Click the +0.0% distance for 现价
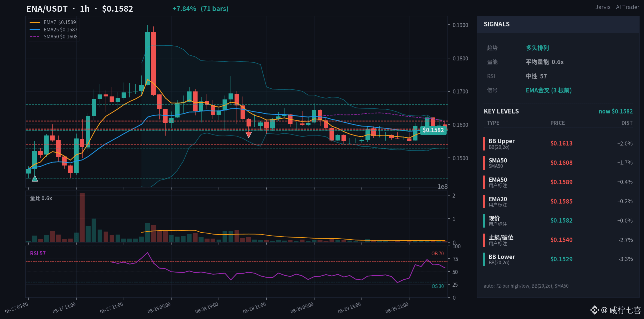 (625, 221)
